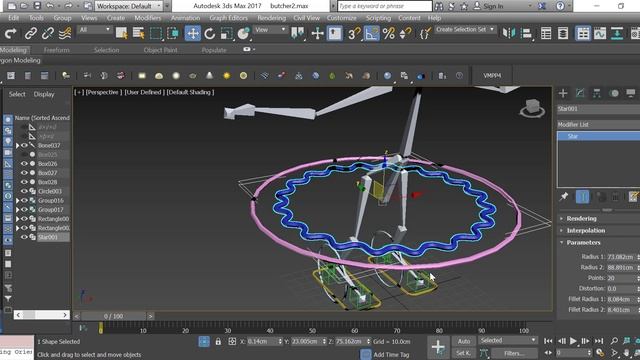The height and width of the screenshot is (360, 640).
Task: Toggle the Angle Snap button
Action: [371, 33]
